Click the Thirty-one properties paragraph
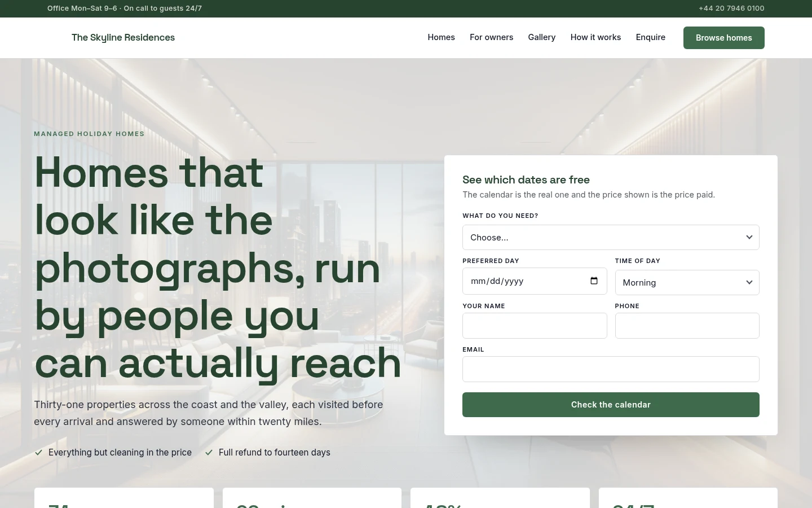This screenshot has width=812, height=508. 209,413
